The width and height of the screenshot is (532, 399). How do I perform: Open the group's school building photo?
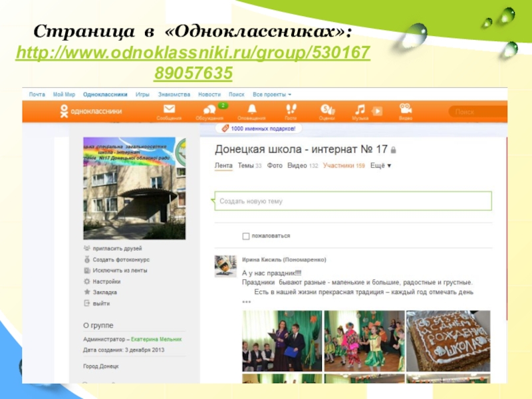(134, 188)
